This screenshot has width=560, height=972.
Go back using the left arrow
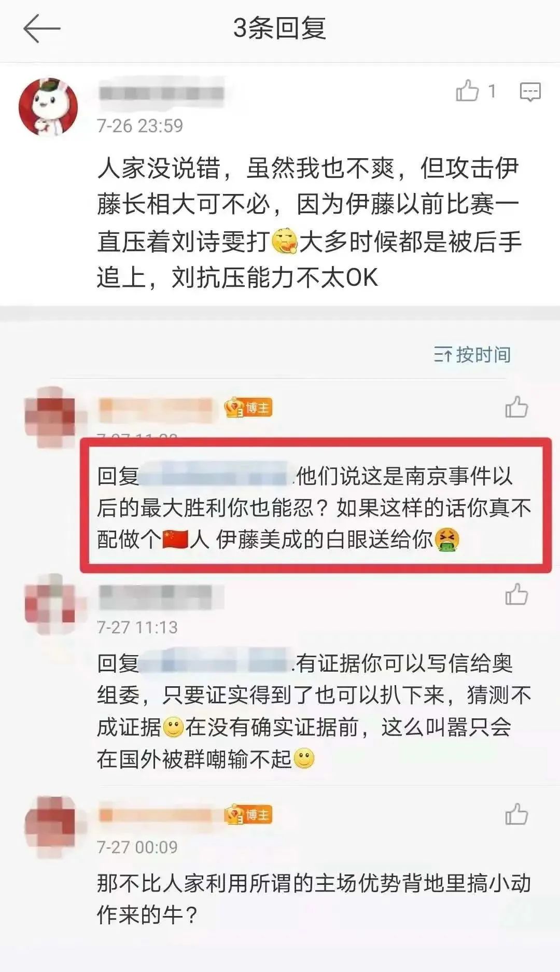(42, 28)
